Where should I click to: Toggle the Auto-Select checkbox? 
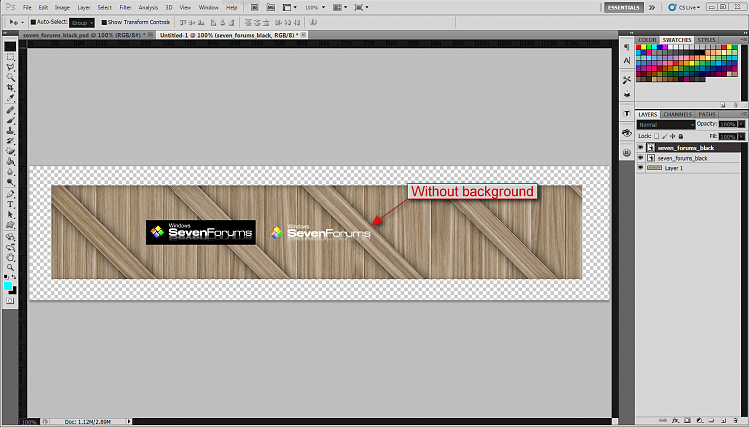pos(33,22)
